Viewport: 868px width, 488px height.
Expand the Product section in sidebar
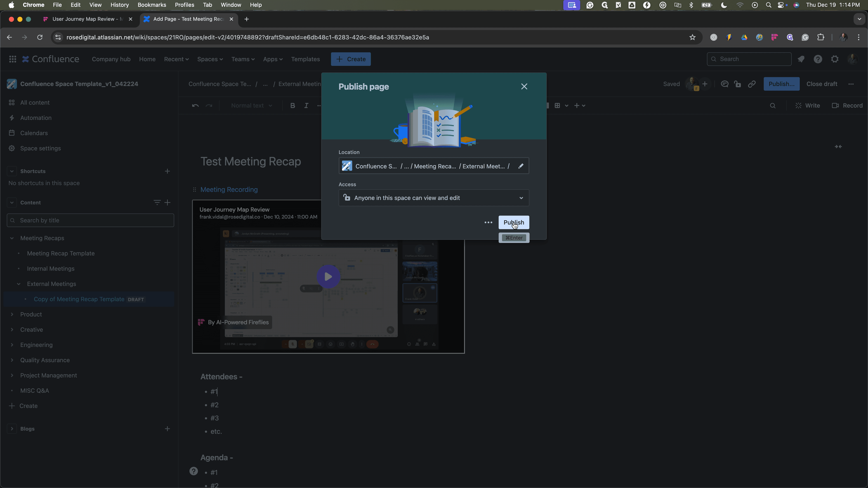(x=12, y=314)
